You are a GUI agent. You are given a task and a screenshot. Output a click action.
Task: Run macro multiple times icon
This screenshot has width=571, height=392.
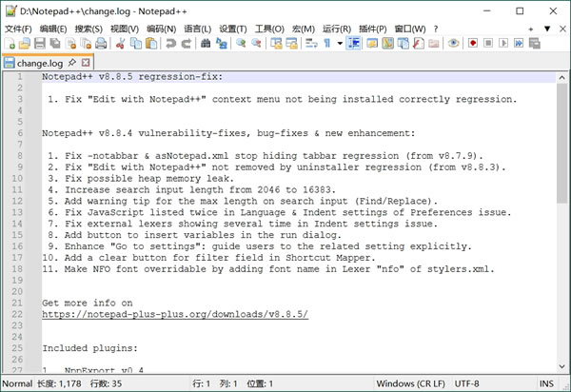point(519,44)
